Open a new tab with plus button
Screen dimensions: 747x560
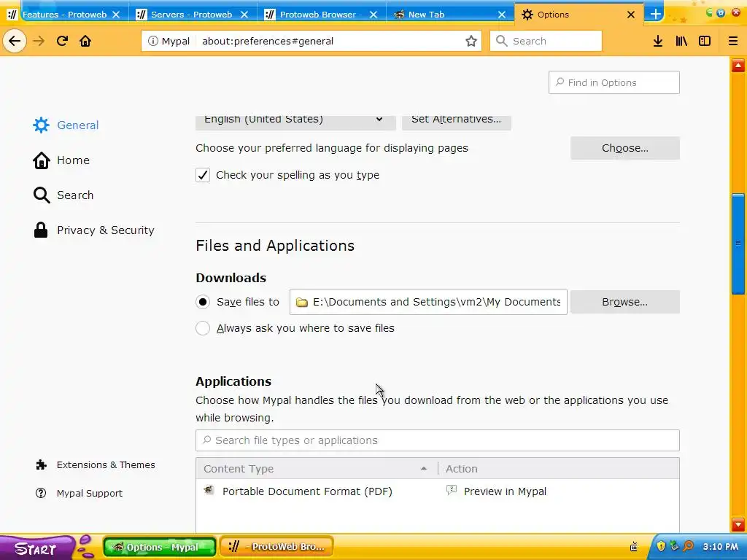coord(656,15)
